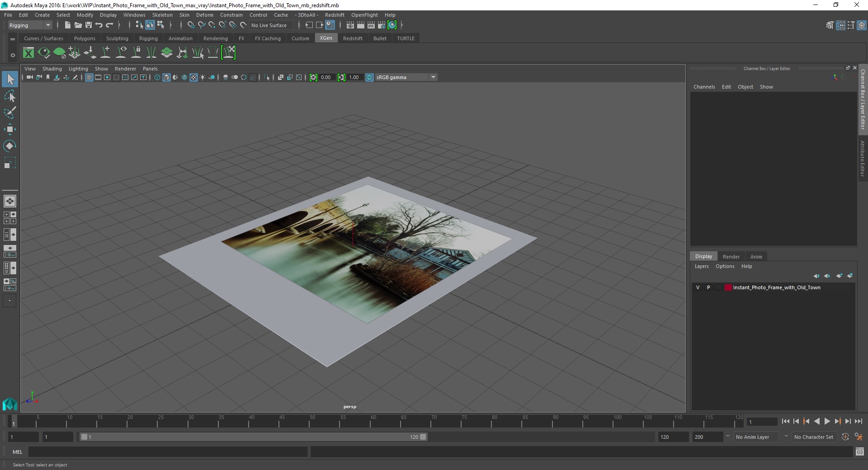
Task: Toggle auto keyframe button
Action: click(845, 437)
